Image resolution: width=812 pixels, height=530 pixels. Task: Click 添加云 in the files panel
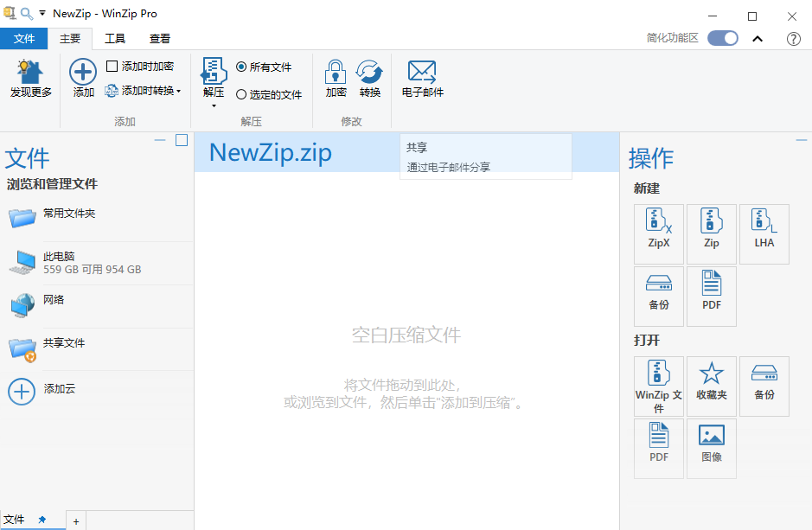[59, 390]
